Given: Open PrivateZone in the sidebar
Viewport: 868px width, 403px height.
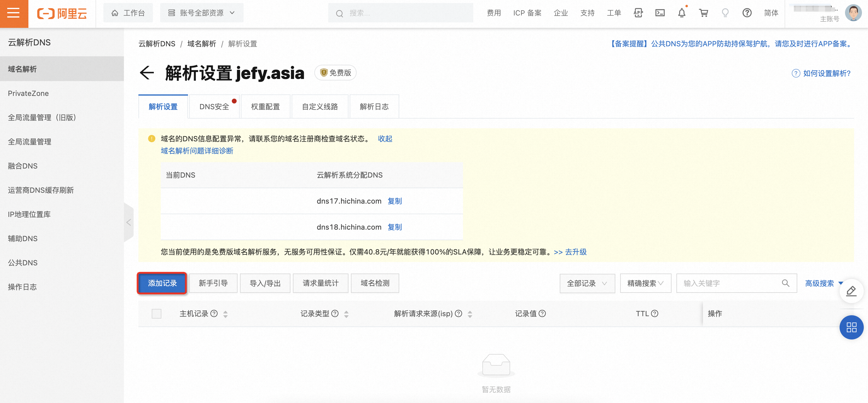Looking at the screenshot, I should click(62, 93).
